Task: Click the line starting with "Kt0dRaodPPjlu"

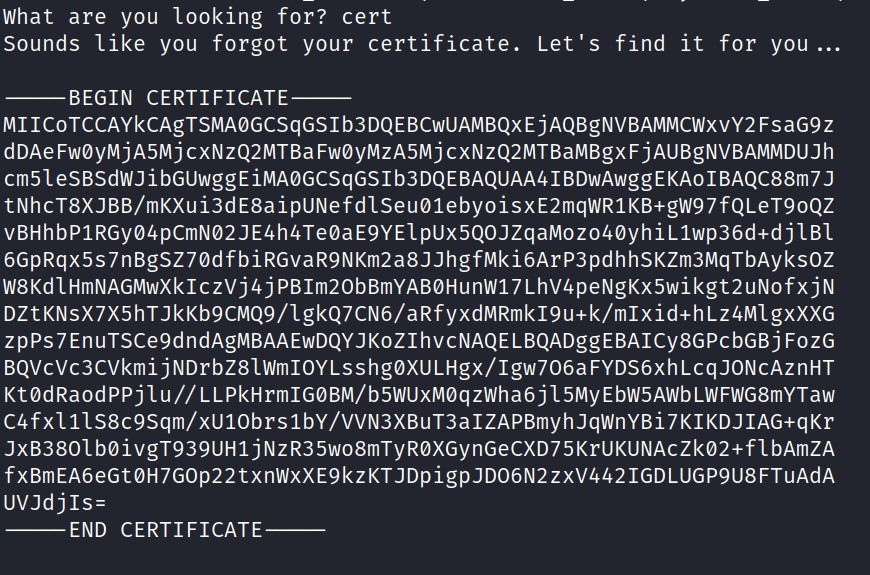Action: click(x=418, y=395)
